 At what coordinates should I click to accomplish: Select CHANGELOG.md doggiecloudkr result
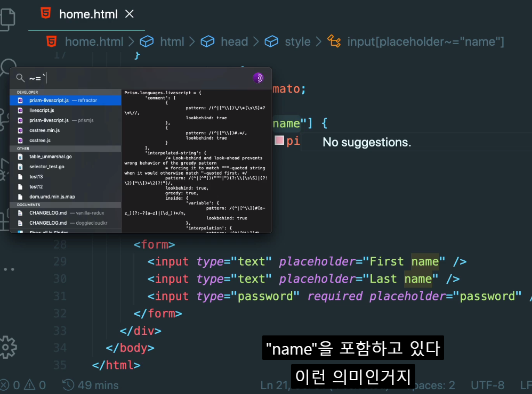(65, 223)
